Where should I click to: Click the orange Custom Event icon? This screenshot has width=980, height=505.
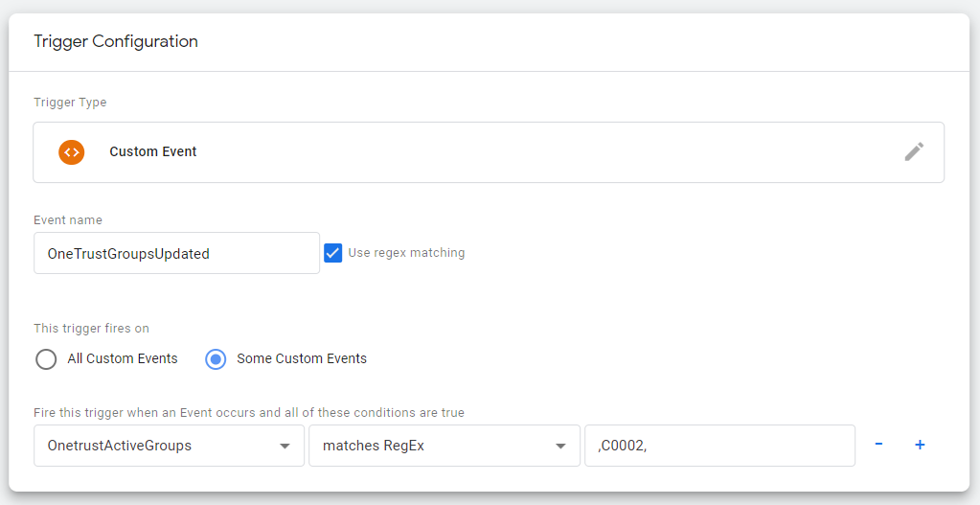coord(71,151)
